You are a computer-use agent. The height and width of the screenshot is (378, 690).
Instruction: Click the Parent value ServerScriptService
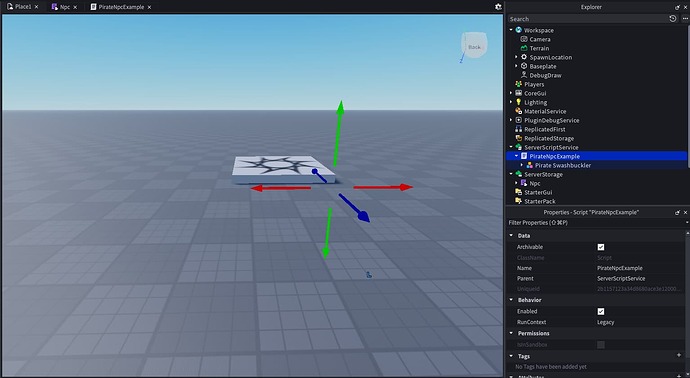(x=621, y=279)
